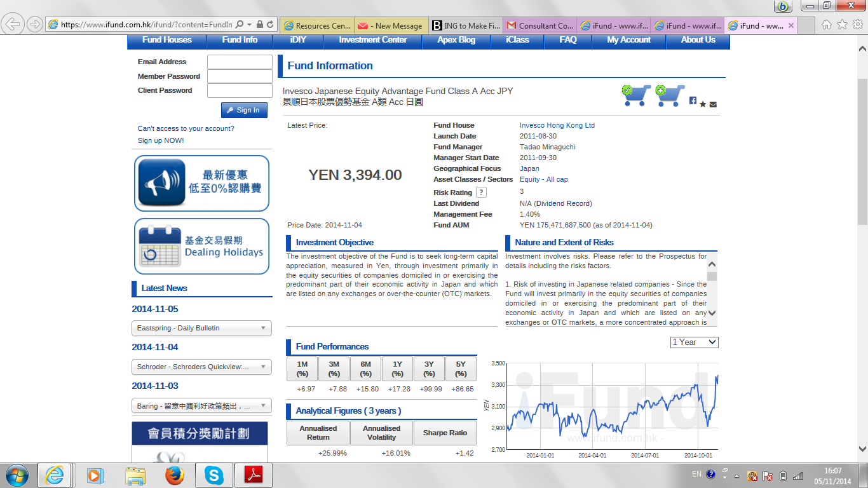Click the green b toolbar button near window controls
The height and width of the screenshot is (488, 868).
[783, 6]
